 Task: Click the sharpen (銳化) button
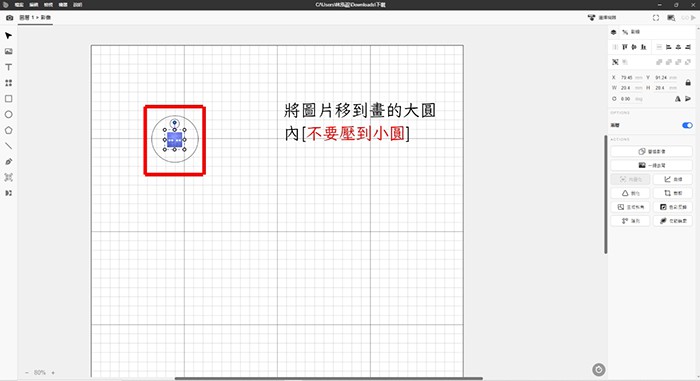pyautogui.click(x=630, y=193)
